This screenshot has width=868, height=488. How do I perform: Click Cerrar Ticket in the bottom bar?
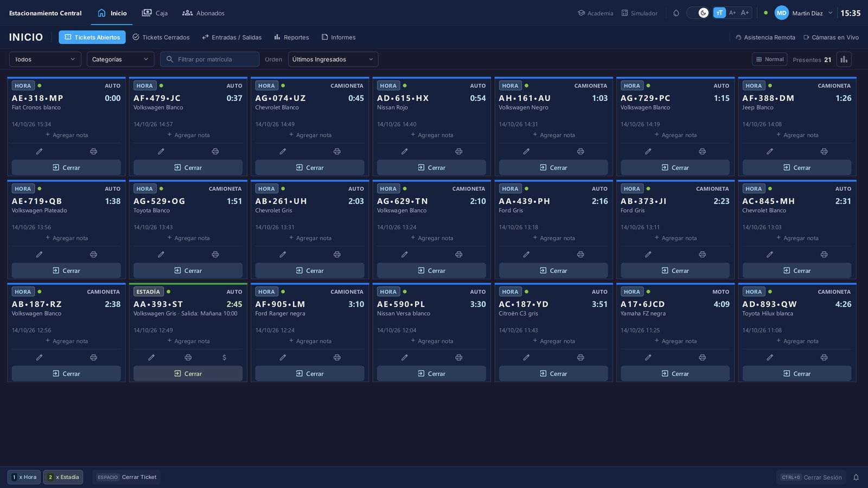pyautogui.click(x=126, y=477)
